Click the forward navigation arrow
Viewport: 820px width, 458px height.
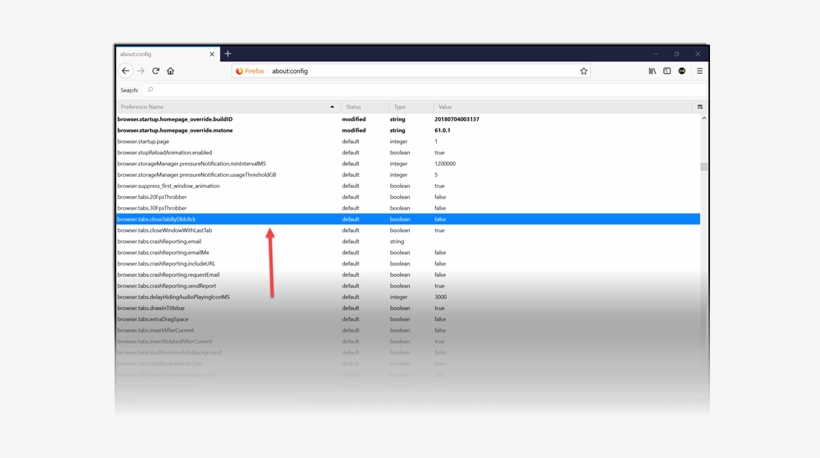(x=141, y=71)
